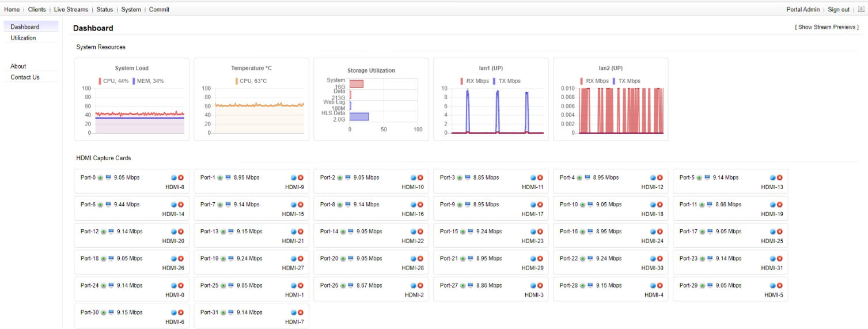Click the red stop icon on Port-0
Image resolution: width=868 pixels, height=329 pixels.
click(181, 178)
